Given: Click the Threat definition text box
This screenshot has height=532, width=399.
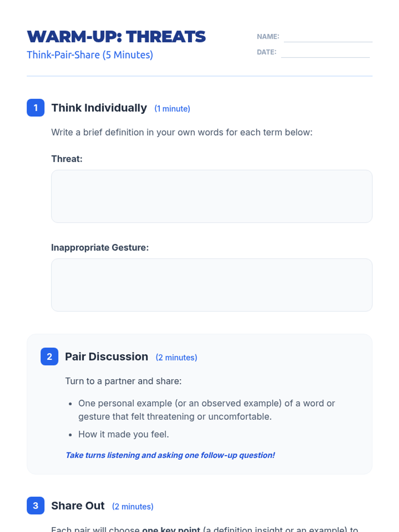Looking at the screenshot, I should click(x=211, y=196).
